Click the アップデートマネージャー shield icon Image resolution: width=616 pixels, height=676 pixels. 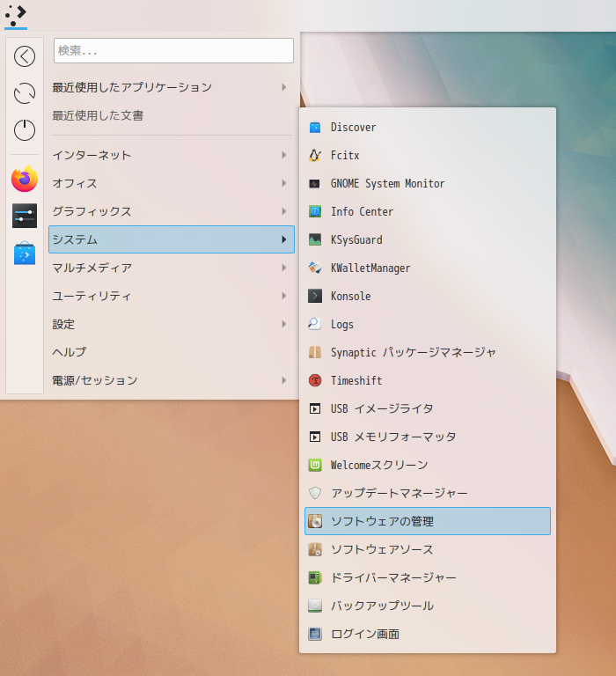pyautogui.click(x=315, y=493)
